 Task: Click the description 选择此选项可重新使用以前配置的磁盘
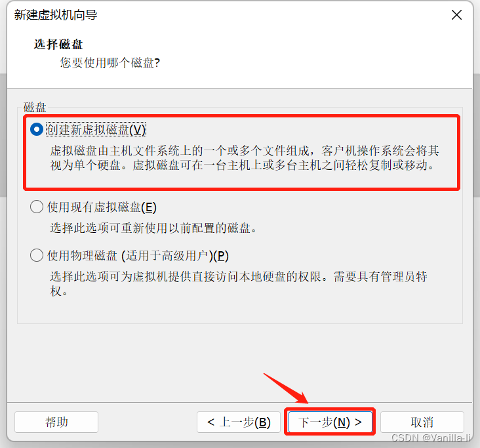(153, 228)
